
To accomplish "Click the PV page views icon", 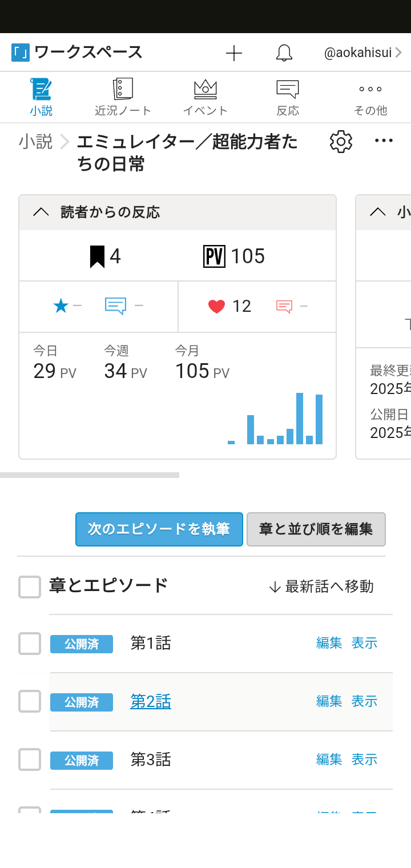I will (x=214, y=256).
